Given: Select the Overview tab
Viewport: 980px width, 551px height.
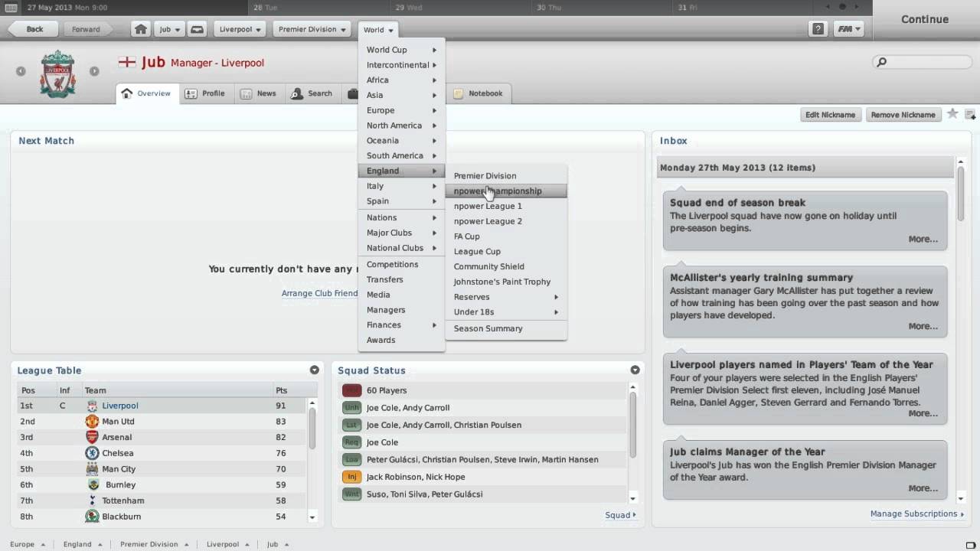Looking at the screenshot, I should (146, 93).
